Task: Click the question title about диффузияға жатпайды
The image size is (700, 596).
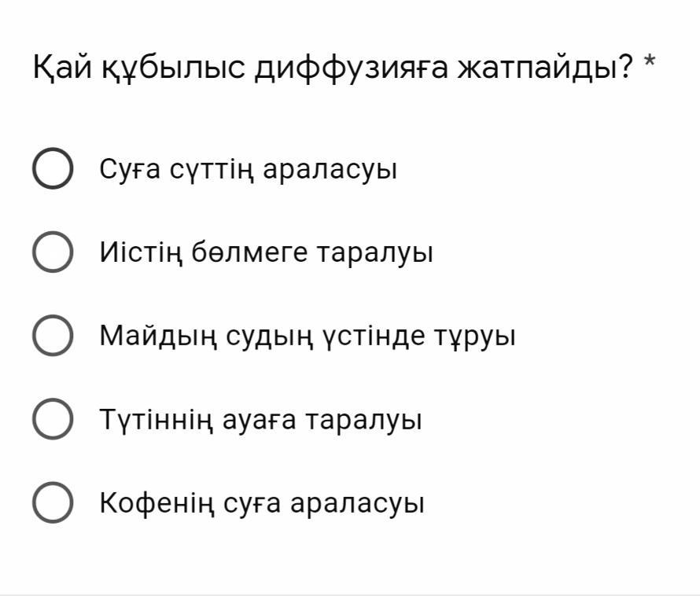Action: click(333, 68)
